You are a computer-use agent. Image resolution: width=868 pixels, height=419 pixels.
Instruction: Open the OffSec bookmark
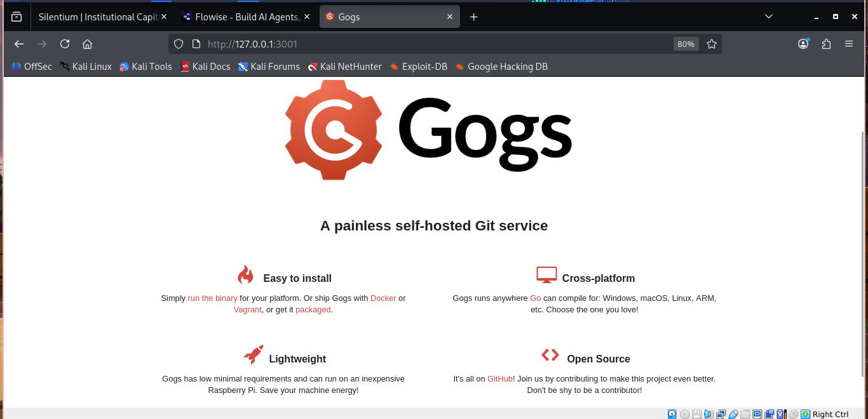[32, 67]
